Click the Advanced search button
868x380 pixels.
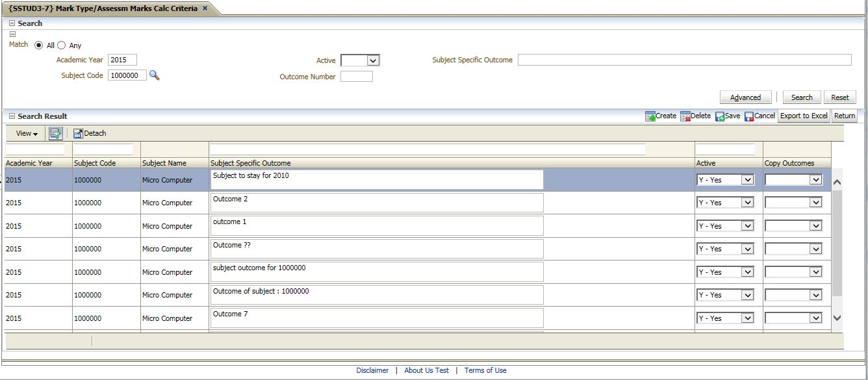click(x=745, y=97)
